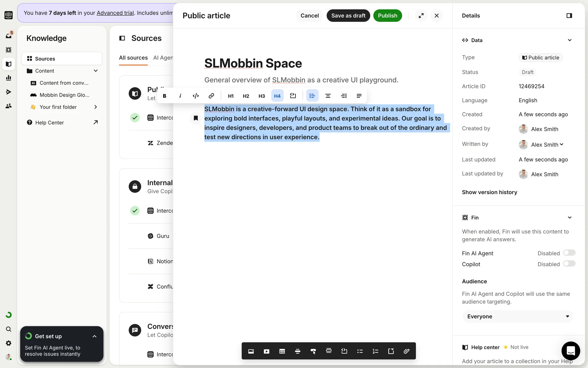
Task: Collapse the Data section chevron
Action: coord(570,40)
